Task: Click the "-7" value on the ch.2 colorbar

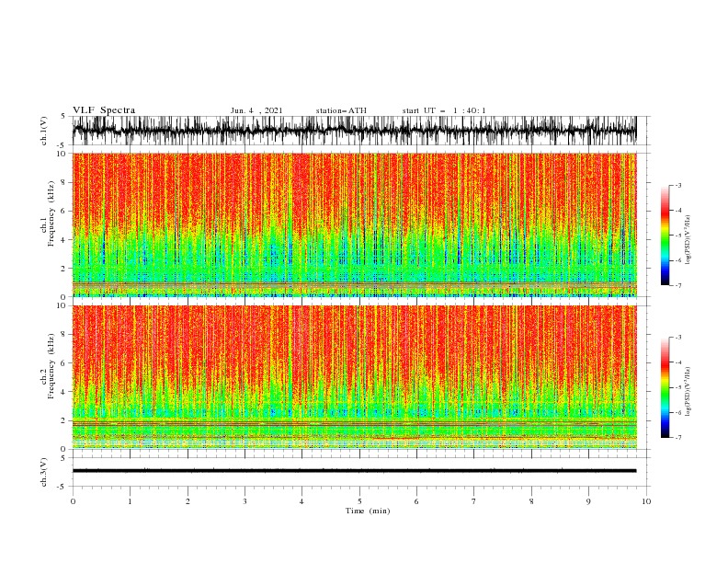Action: point(677,438)
